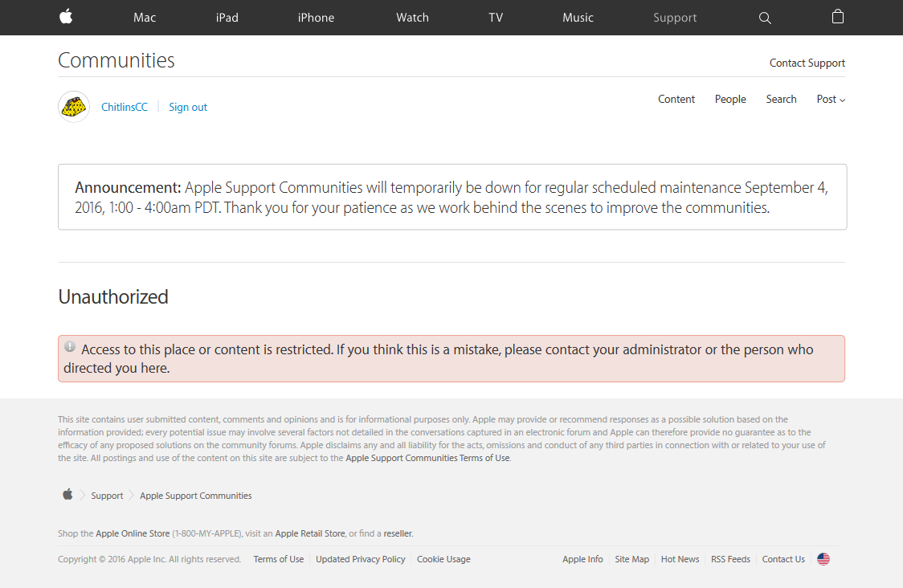Click the Communities page heading

pos(116,60)
